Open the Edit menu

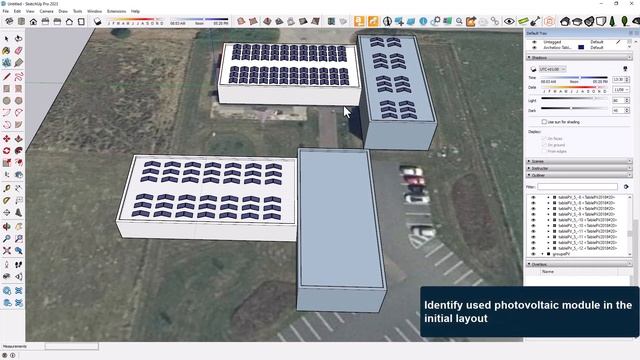point(17,11)
